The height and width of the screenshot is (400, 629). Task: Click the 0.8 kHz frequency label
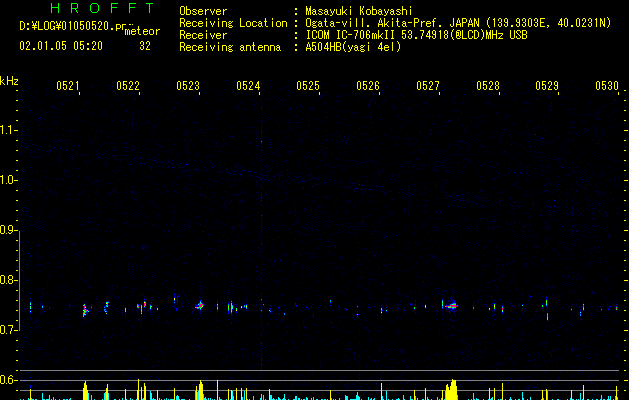coord(8,280)
